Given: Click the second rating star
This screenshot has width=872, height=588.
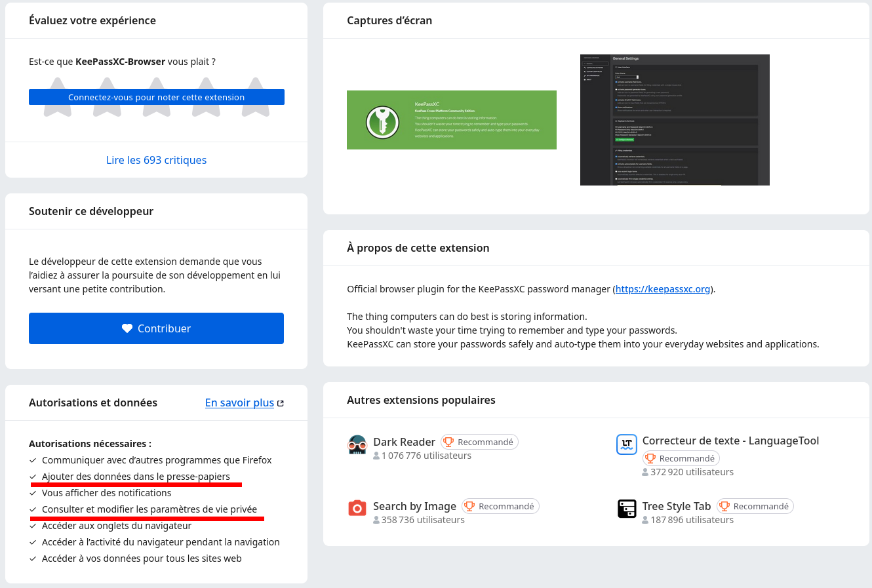Looking at the screenshot, I should coord(107,98).
